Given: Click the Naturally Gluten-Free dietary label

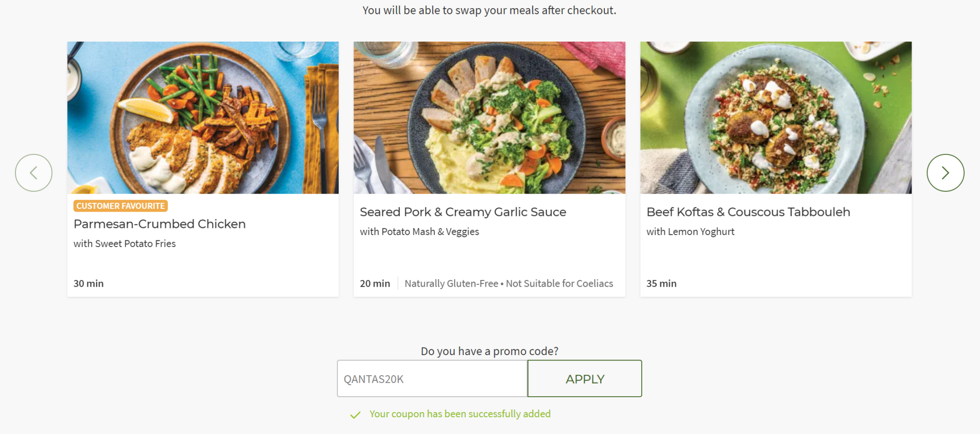Looking at the screenshot, I should 509,283.
